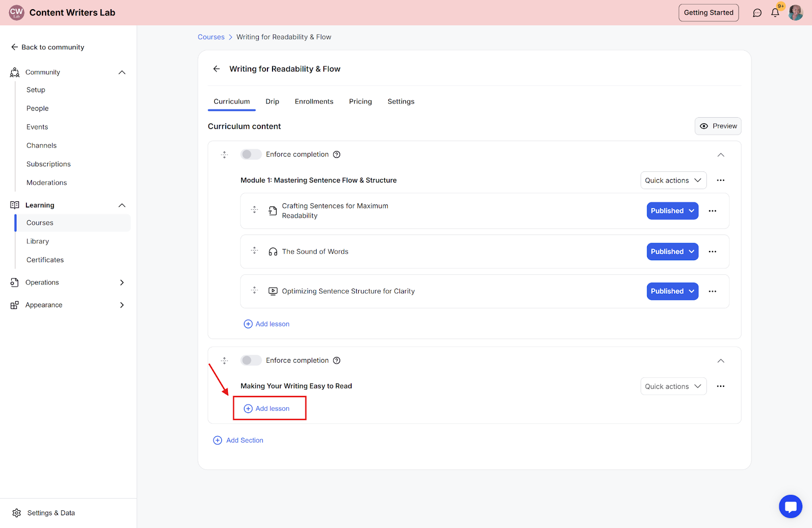Open the user profile avatar
The image size is (812, 528).
[795, 13]
